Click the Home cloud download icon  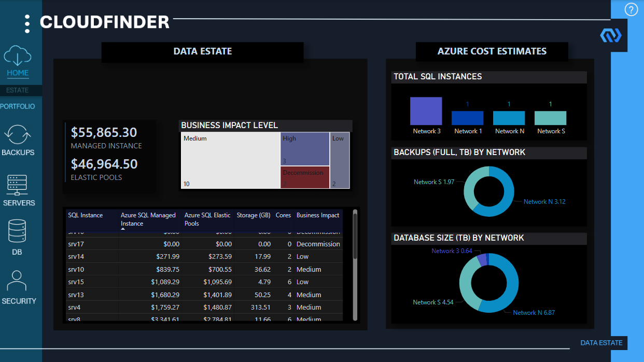coord(18,55)
